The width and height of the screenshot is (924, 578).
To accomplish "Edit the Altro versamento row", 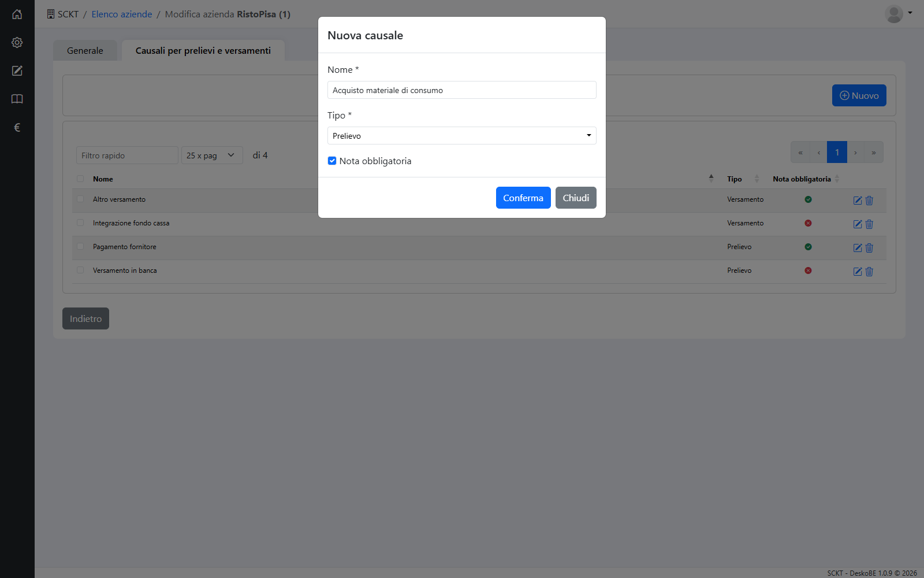I will click(x=858, y=201).
